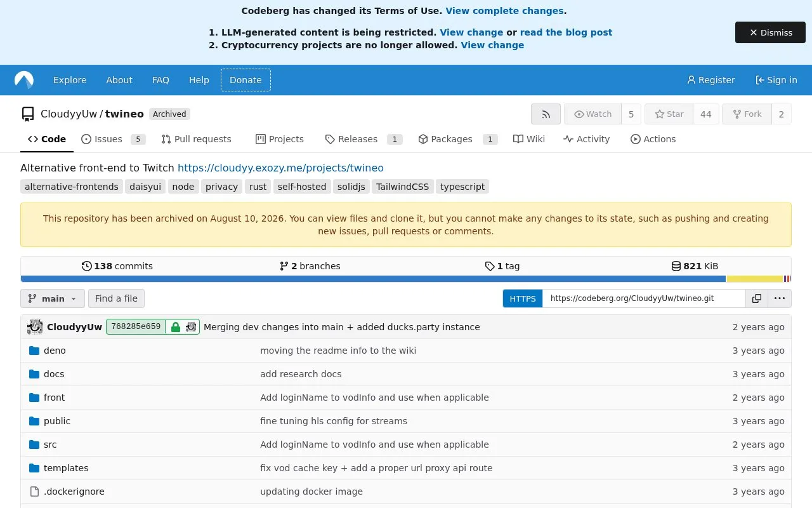The height and width of the screenshot is (508, 812).
Task: Open the Donate link
Action: (x=246, y=80)
